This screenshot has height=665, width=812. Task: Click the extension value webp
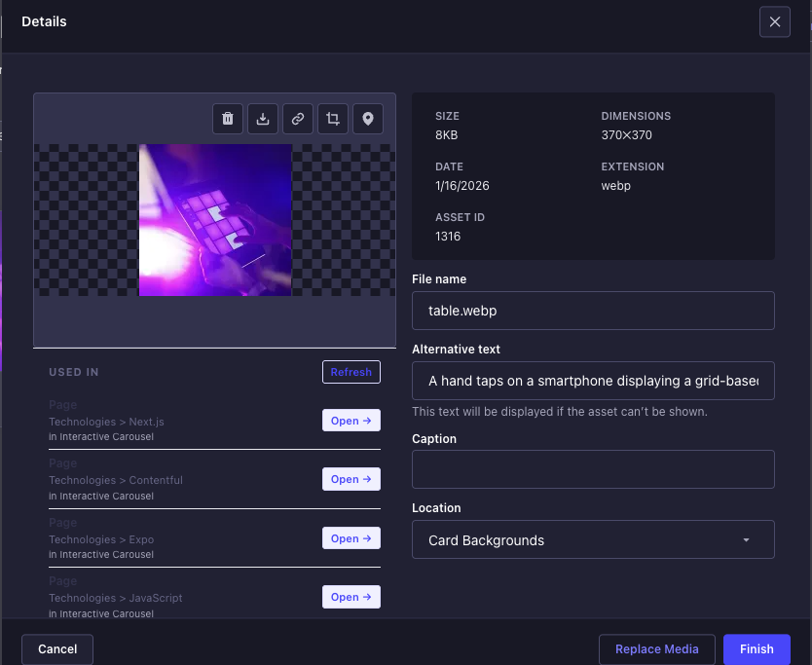click(x=615, y=186)
